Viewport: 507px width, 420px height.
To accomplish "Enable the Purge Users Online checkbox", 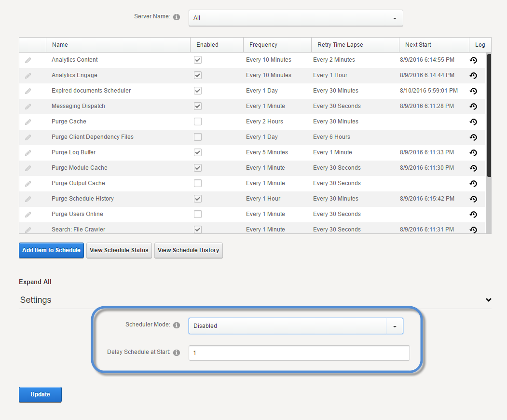I will click(x=198, y=214).
